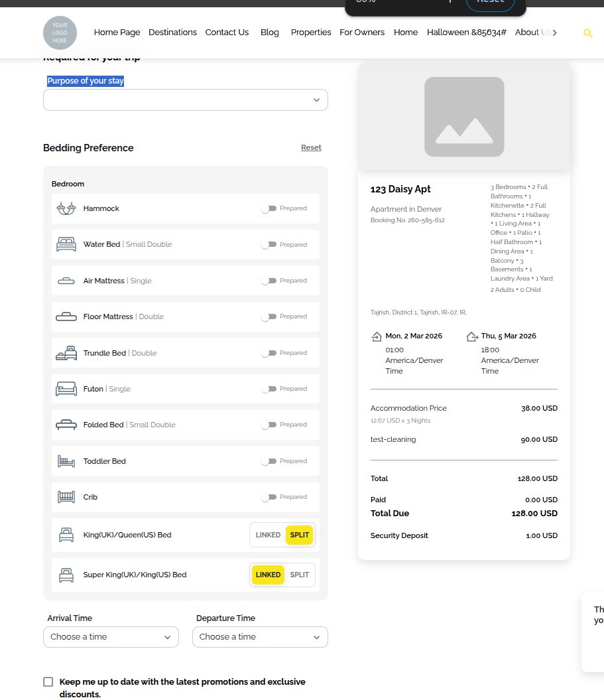The height and width of the screenshot is (700, 604).
Task: Toggle Air Mattress Prepared switch
Action: coord(269,281)
